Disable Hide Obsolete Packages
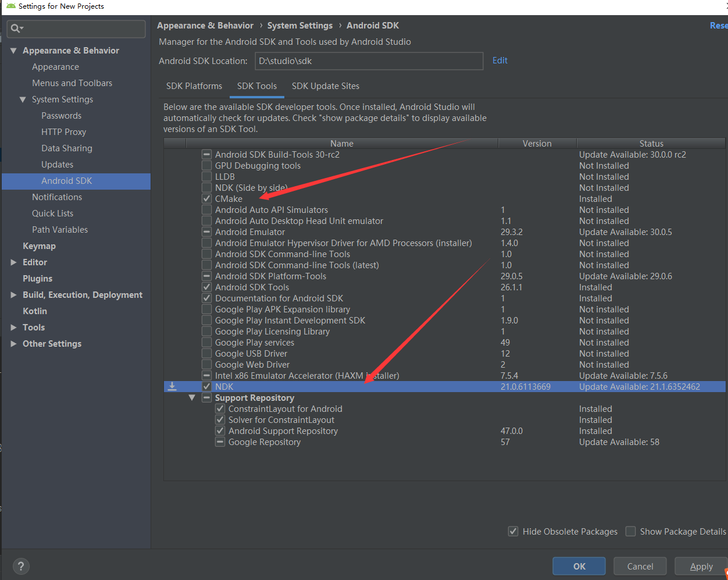Screen dimensions: 728x580 pyautogui.click(x=513, y=531)
